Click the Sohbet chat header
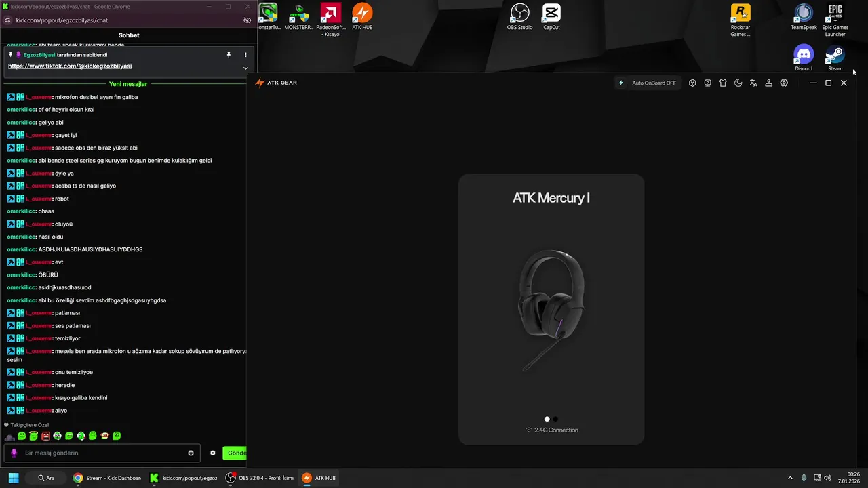Image resolution: width=868 pixels, height=488 pixels. tap(129, 35)
